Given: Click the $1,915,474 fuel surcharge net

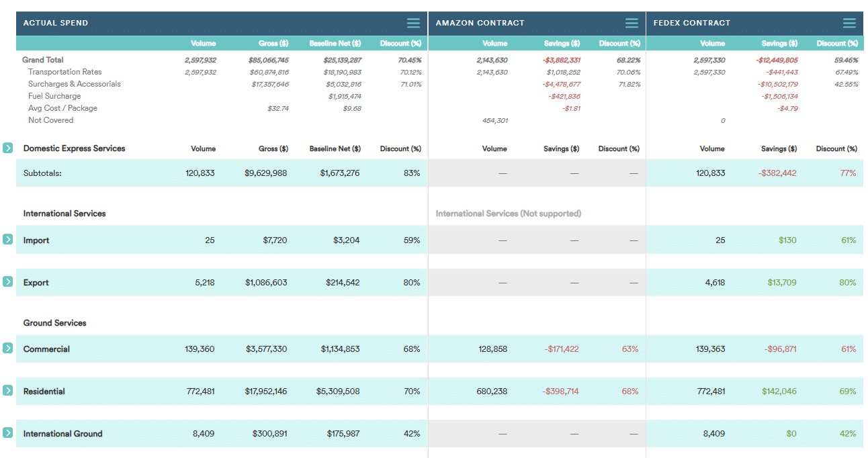Looking at the screenshot, I should 345,96.
